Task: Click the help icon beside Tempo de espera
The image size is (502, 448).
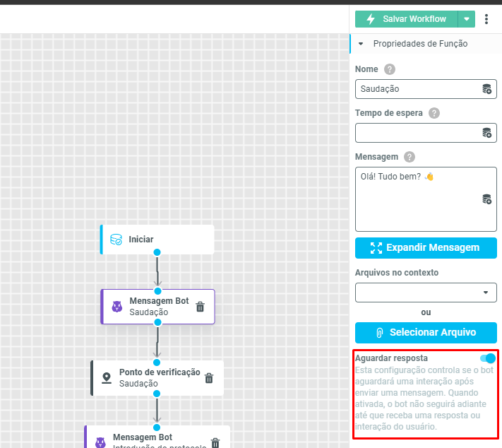Action: click(x=434, y=113)
